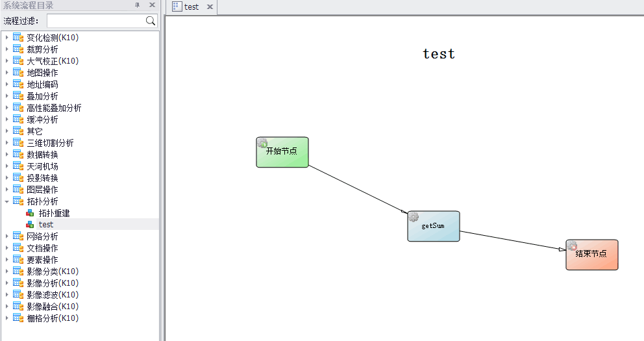
Task: Click the 地图操作 folder icon
Action: pyautogui.click(x=18, y=73)
